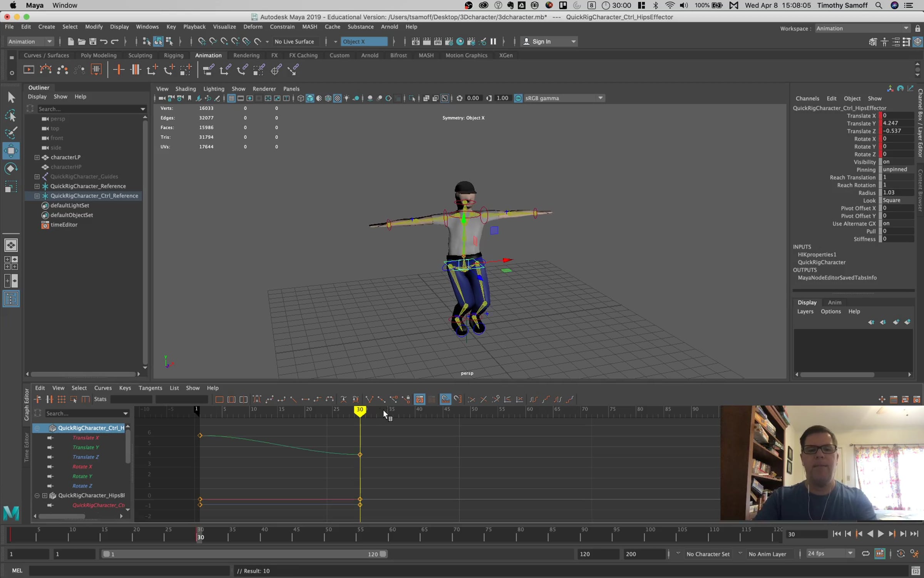
Task: Activate the Rotate tool in toolbox
Action: click(11, 169)
